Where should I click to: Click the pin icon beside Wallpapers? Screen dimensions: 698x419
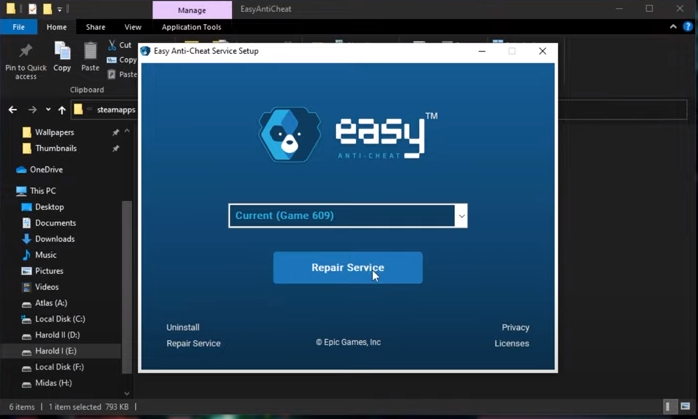click(x=116, y=132)
